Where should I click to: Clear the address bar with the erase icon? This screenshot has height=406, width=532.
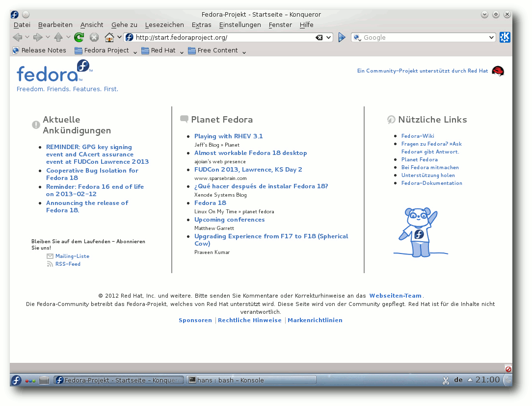(319, 37)
